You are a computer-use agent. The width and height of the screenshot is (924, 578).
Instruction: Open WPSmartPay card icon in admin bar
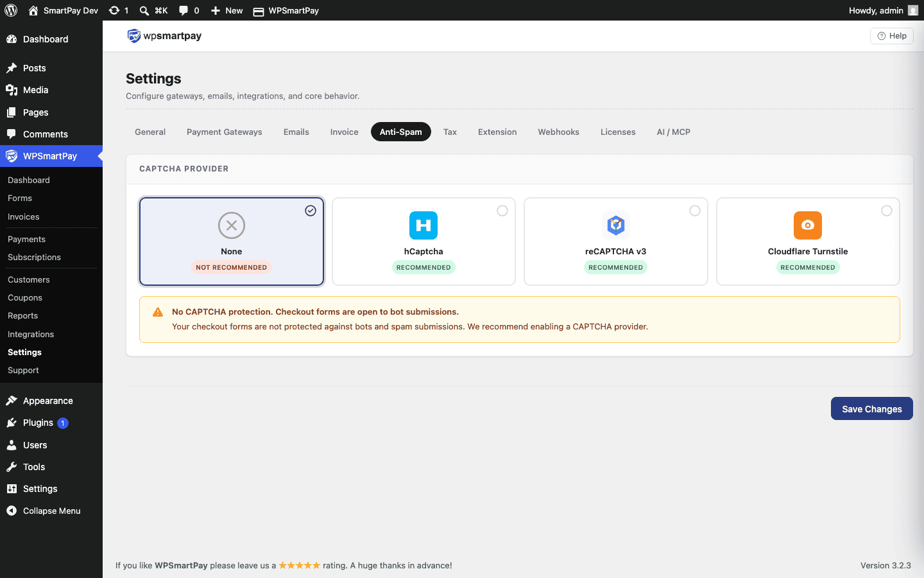pyautogui.click(x=259, y=11)
